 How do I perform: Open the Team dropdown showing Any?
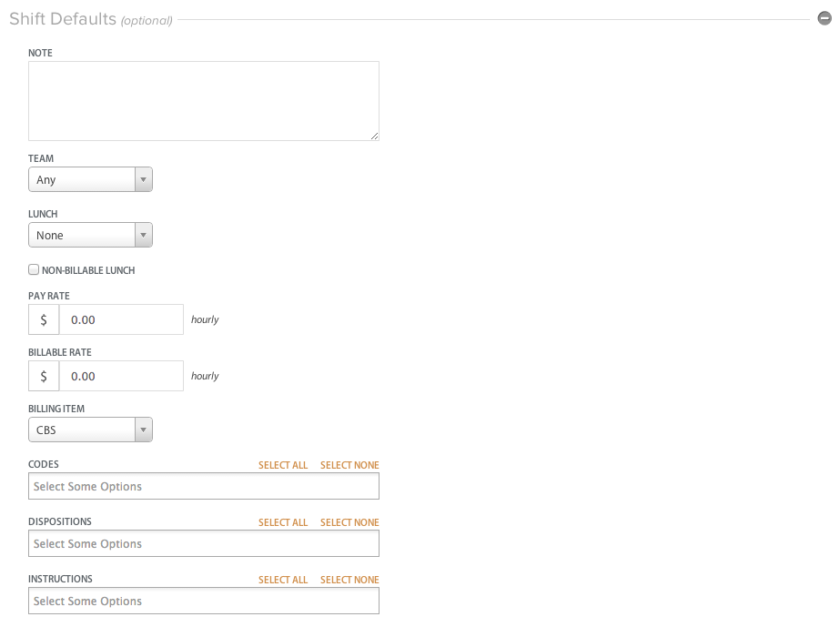(90, 179)
